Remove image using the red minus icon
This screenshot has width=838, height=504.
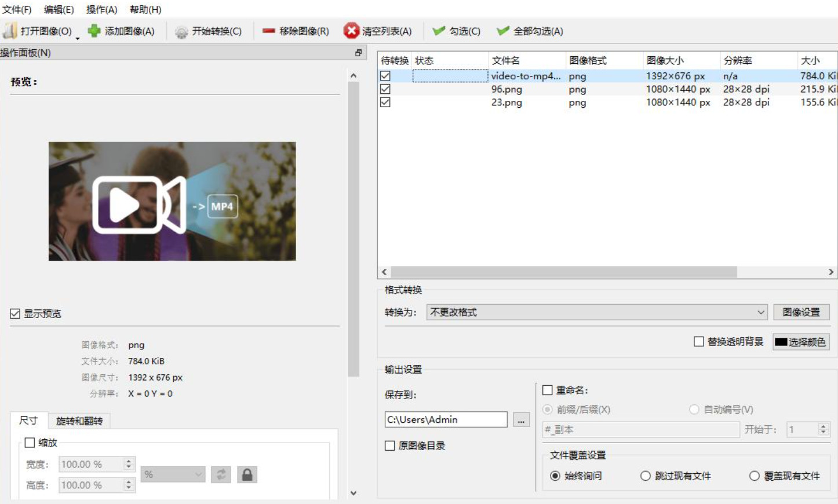[268, 31]
